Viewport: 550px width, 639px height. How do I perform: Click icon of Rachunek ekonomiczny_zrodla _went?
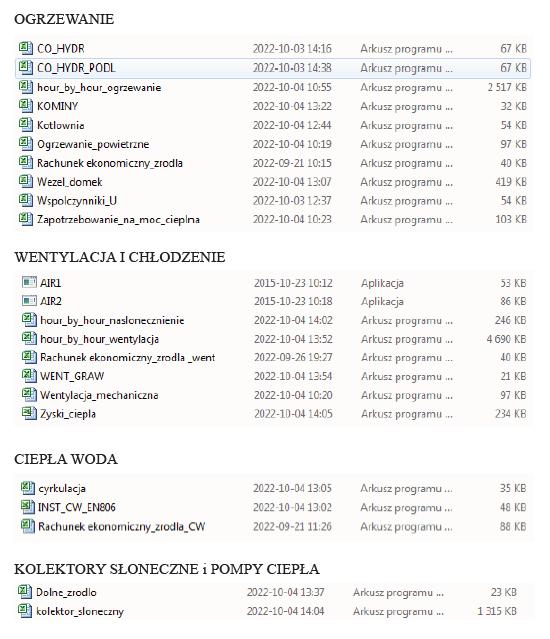pyautogui.click(x=29, y=357)
